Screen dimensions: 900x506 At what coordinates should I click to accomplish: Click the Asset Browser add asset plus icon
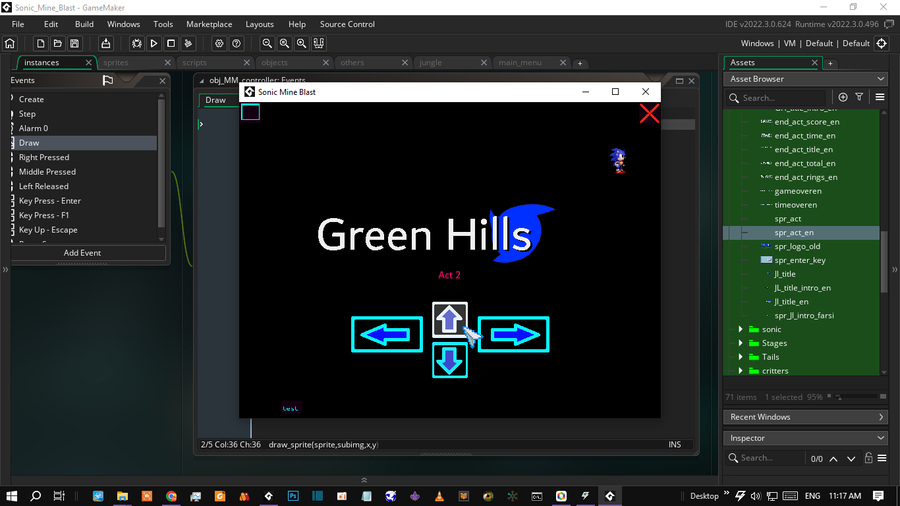coord(843,98)
